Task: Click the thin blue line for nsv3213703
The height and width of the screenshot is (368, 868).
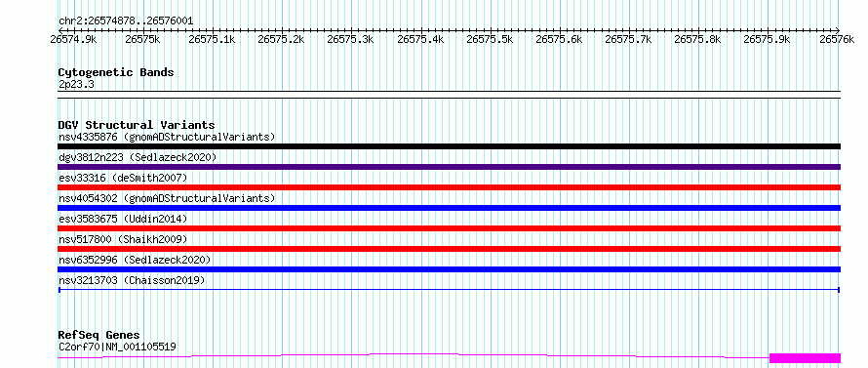Action: (450, 290)
